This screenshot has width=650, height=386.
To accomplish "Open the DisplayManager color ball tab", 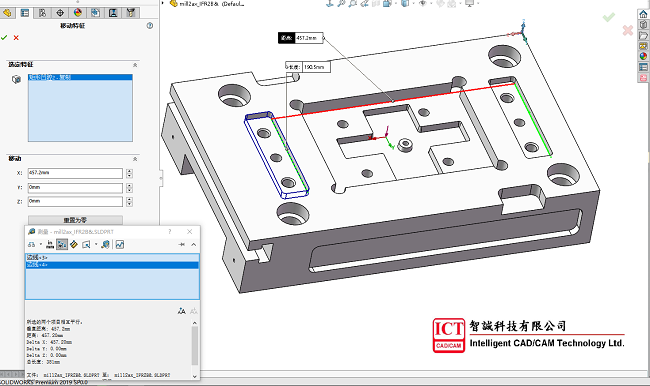I will click(78, 13).
